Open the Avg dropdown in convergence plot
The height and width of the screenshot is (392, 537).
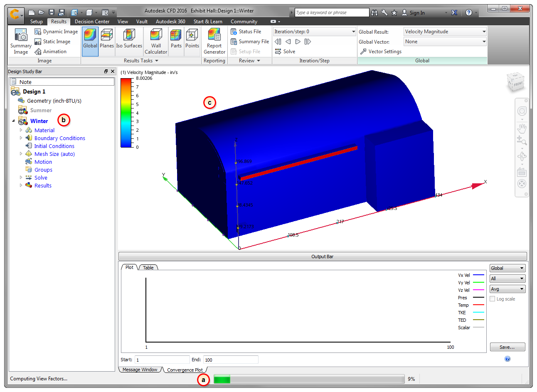[507, 289]
